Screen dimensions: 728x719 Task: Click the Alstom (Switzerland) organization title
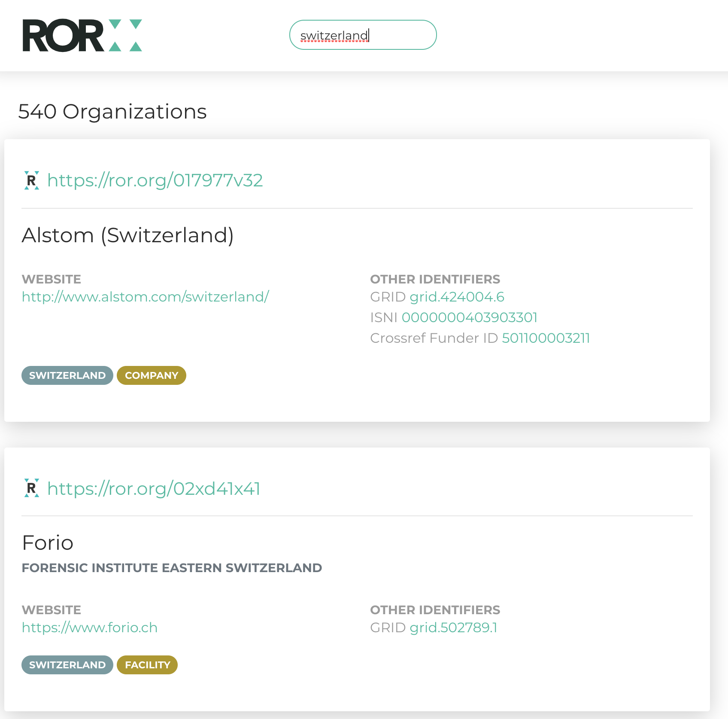(128, 235)
